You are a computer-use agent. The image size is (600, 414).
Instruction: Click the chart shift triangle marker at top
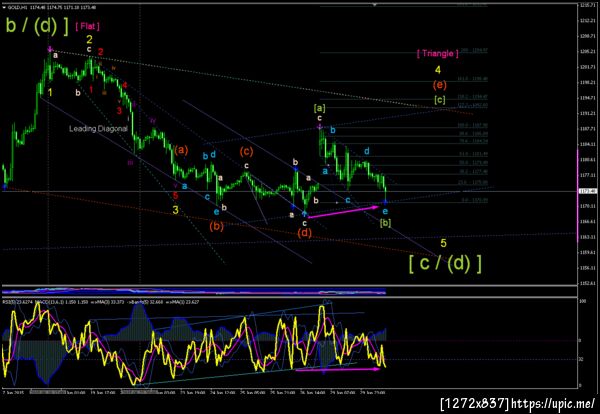(375, 5)
